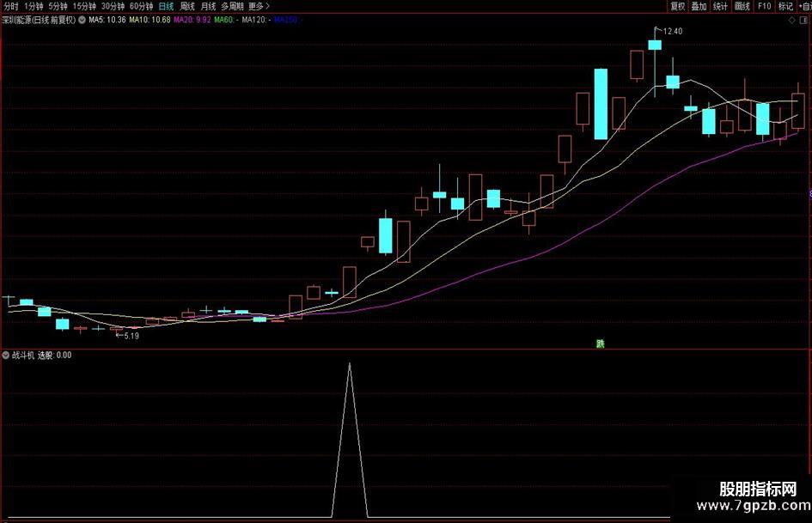This screenshot has width=812, height=523.
Task: Select the 30分钟 period tab
Action: (x=113, y=6)
